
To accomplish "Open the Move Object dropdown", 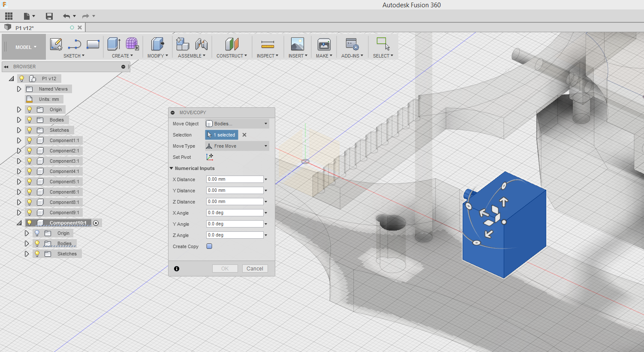I will pyautogui.click(x=237, y=124).
